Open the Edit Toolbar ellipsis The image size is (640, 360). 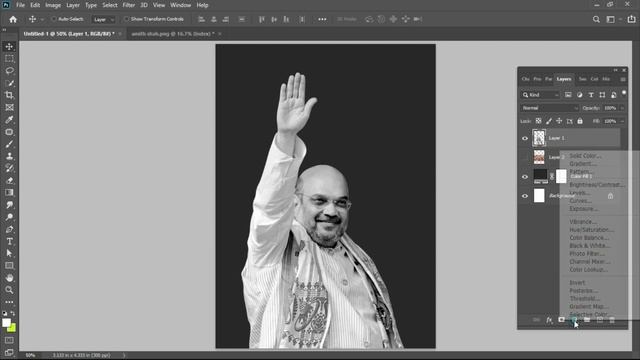tap(9, 302)
